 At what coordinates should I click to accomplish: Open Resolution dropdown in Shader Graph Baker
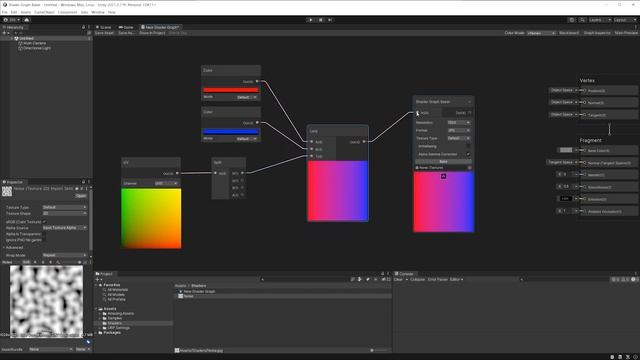[x=459, y=122]
